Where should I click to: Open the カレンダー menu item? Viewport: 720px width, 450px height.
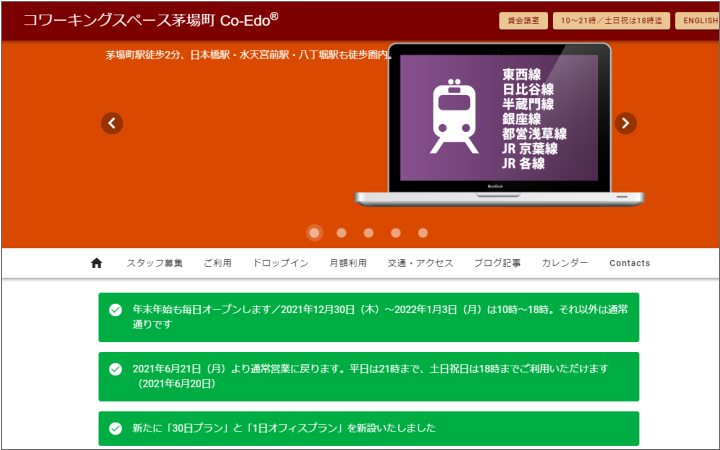coord(565,263)
